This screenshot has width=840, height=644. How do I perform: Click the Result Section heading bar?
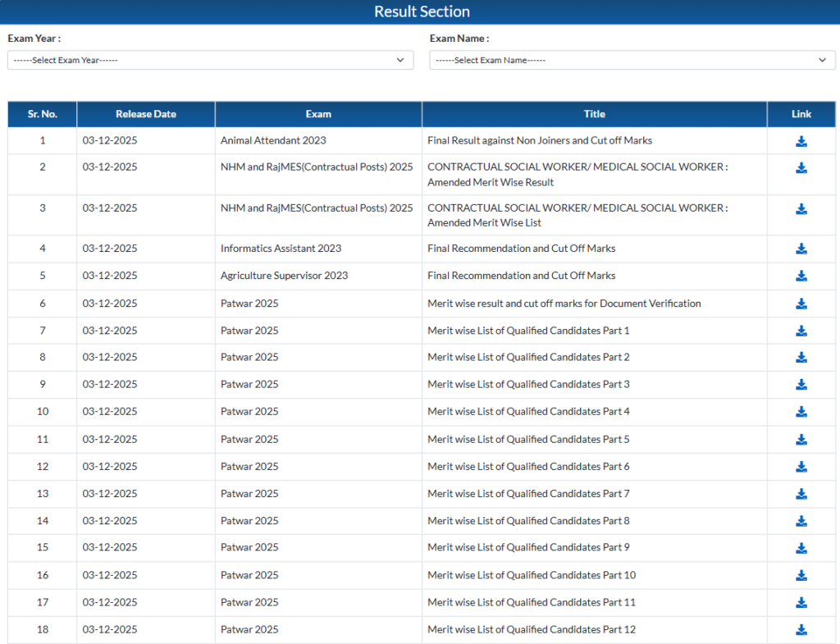[420, 11]
